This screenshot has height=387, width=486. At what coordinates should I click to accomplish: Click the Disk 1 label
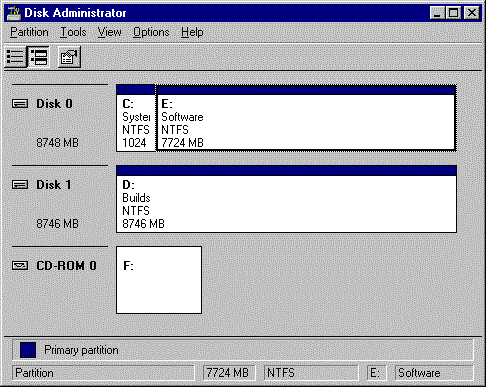[54, 184]
